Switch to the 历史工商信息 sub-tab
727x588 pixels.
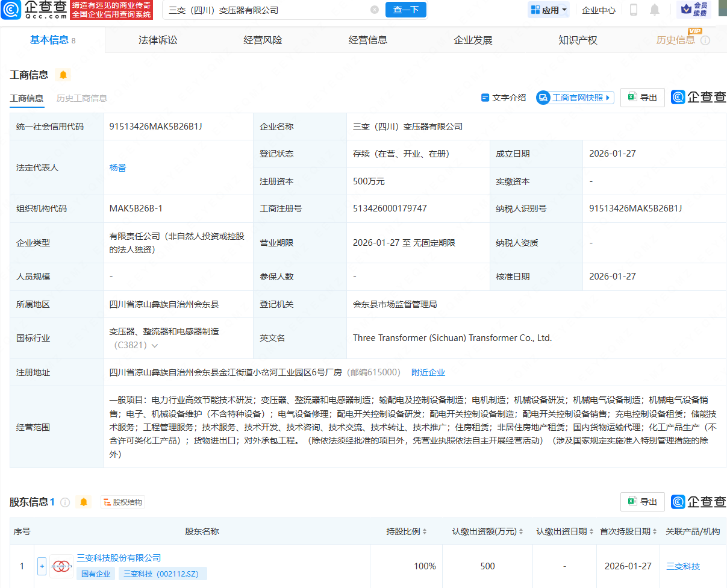click(82, 98)
